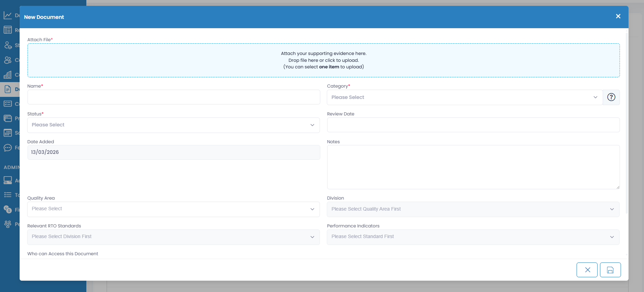The height and width of the screenshot is (292, 644).
Task: Click the Review Date field
Action: (x=473, y=125)
